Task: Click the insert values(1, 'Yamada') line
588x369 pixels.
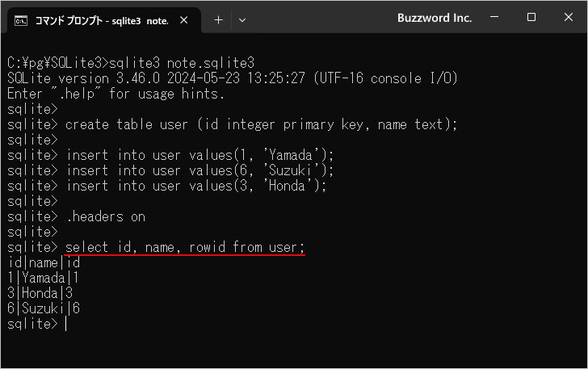Action: pos(199,155)
